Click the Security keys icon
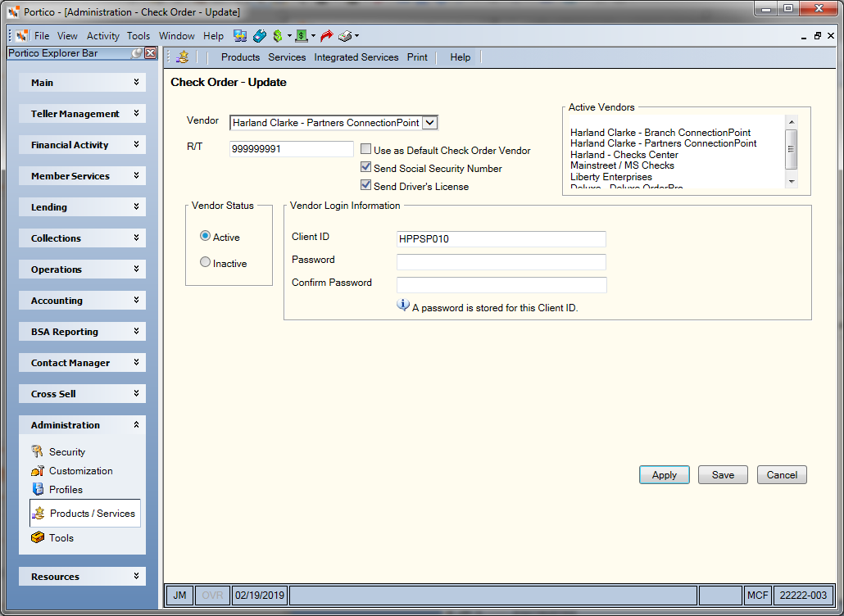The width and height of the screenshot is (844, 616). [37, 451]
